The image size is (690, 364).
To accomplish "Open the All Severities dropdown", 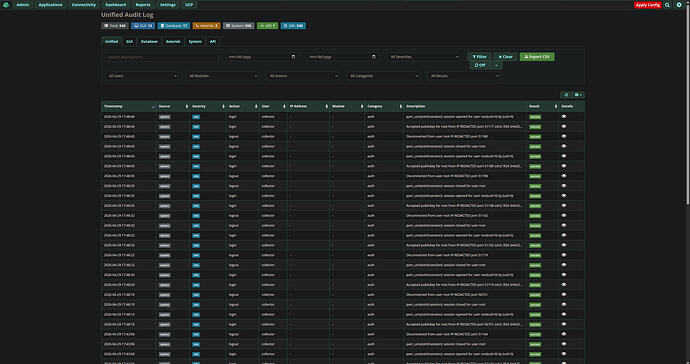I will click(424, 57).
